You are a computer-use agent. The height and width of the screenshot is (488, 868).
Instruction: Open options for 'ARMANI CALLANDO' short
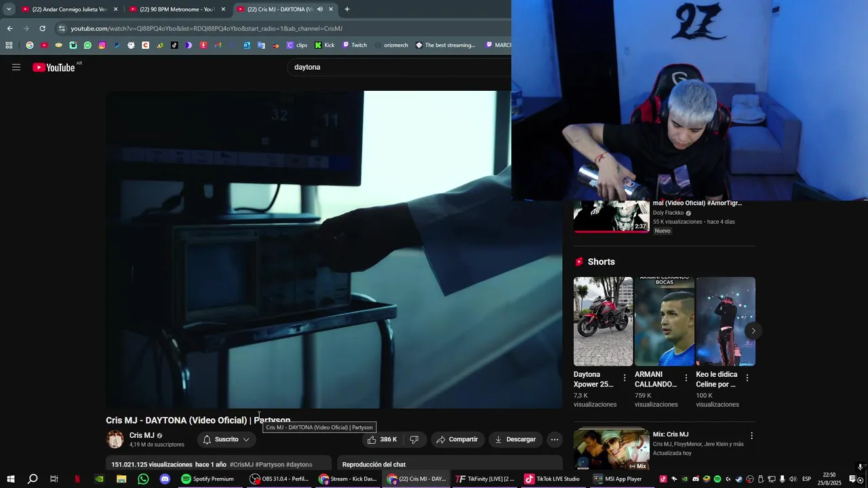686,378
